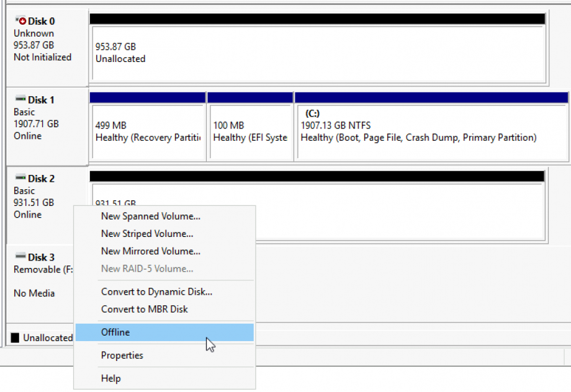The height and width of the screenshot is (392, 571).
Task: Select Disk 0's 953.87 GB unallocated space
Action: tap(317, 53)
